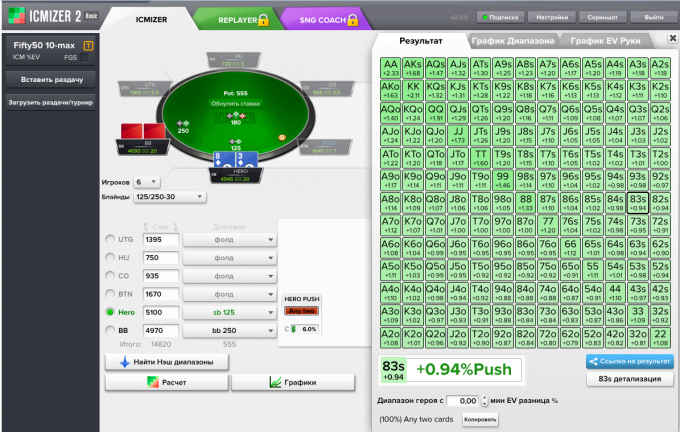Click Загрузить раздачи/турнир button
680x432 pixels.
pos(51,102)
